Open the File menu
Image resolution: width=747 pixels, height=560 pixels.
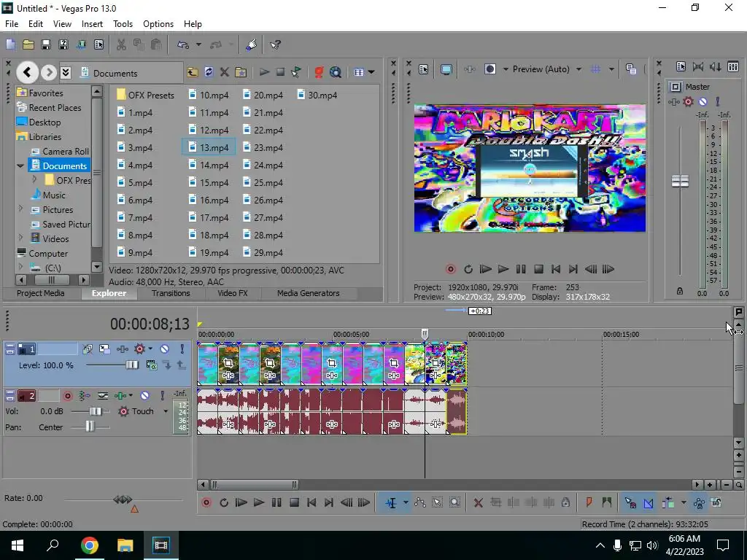(12, 24)
